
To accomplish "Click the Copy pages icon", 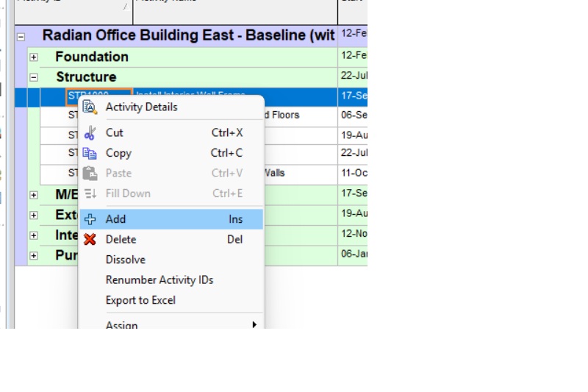I will click(90, 154).
